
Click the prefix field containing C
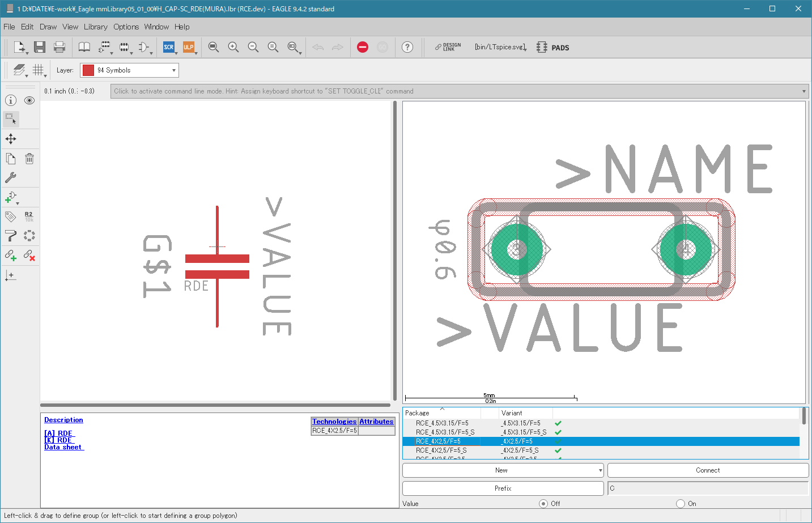[x=708, y=488]
